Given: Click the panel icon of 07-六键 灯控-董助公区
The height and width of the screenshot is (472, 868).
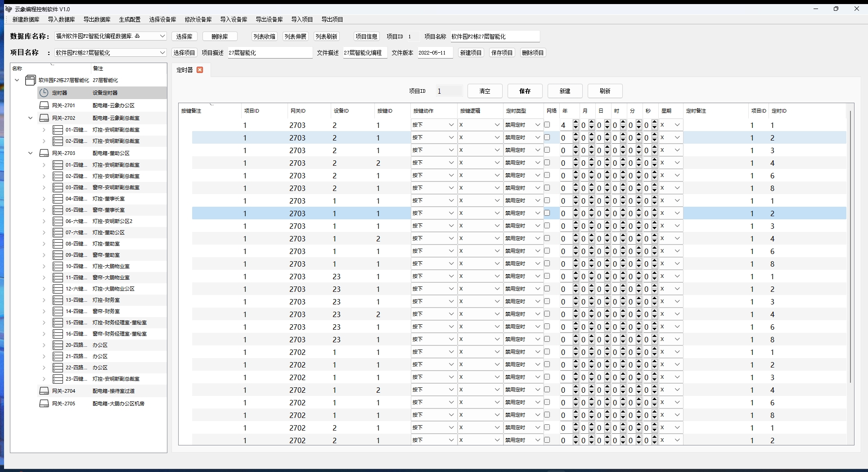Looking at the screenshot, I should tap(58, 232).
